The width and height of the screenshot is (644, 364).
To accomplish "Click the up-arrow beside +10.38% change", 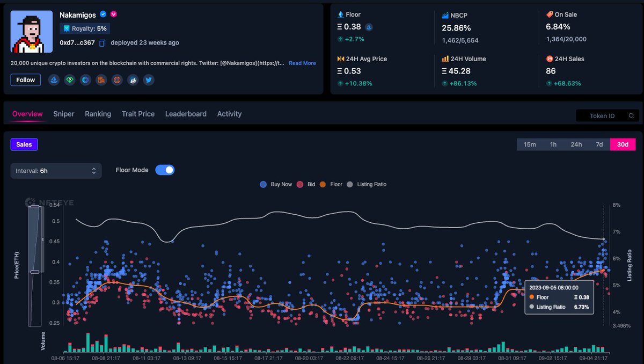I will [340, 83].
